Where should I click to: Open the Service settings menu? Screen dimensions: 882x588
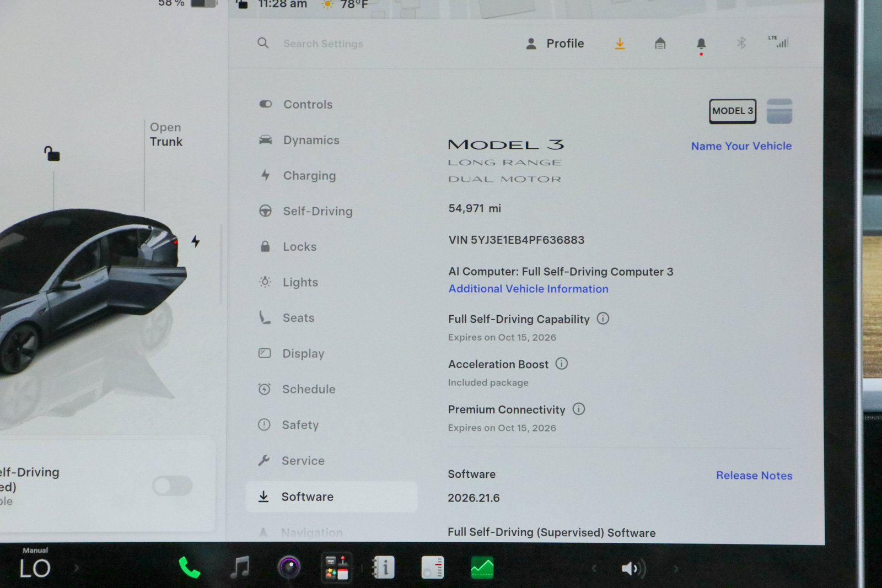pos(292,461)
